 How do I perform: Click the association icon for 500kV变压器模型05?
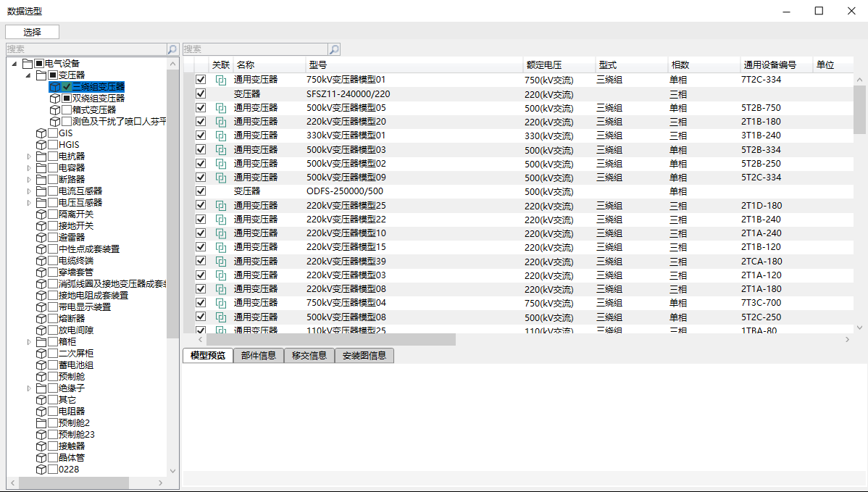(221, 108)
